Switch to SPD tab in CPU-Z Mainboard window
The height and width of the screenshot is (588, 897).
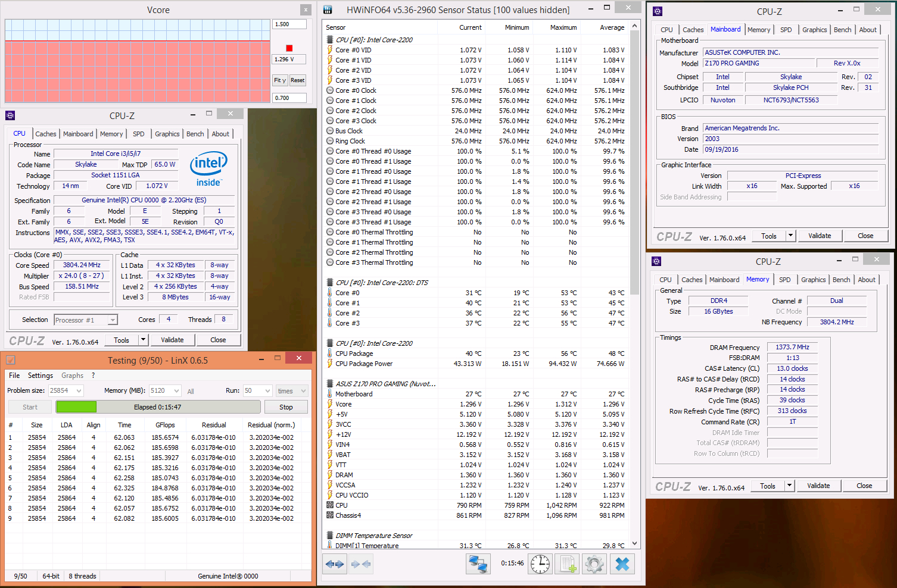[x=786, y=30]
